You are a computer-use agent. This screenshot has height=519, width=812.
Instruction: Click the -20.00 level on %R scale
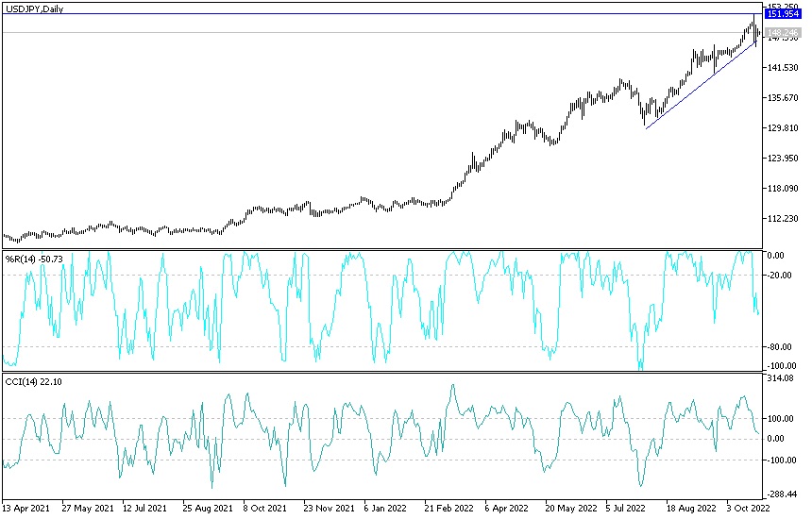781,276
